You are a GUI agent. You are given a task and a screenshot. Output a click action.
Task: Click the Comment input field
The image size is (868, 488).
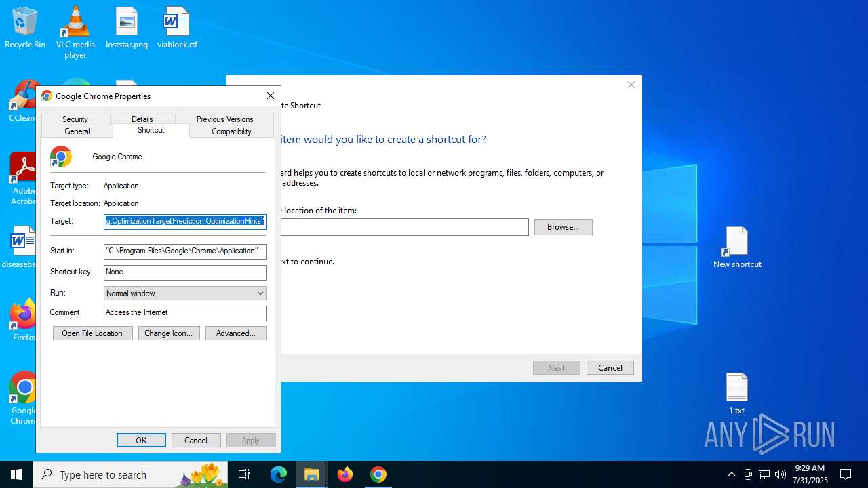185,312
